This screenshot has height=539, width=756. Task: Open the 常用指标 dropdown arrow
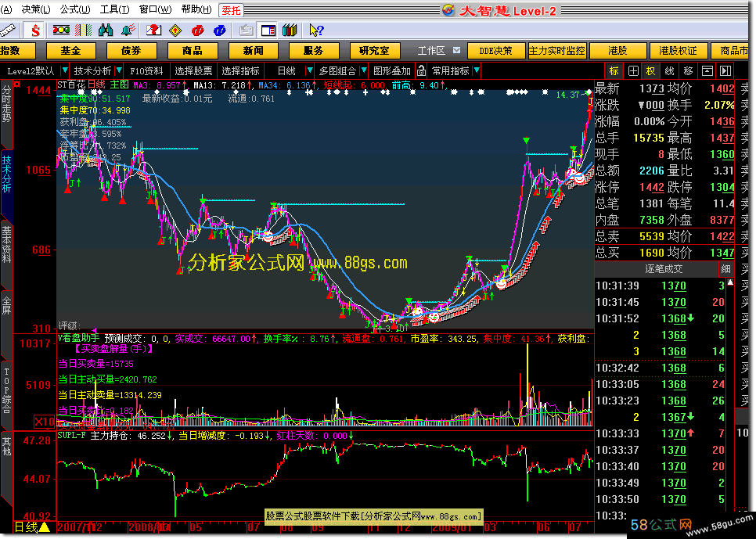point(477,70)
